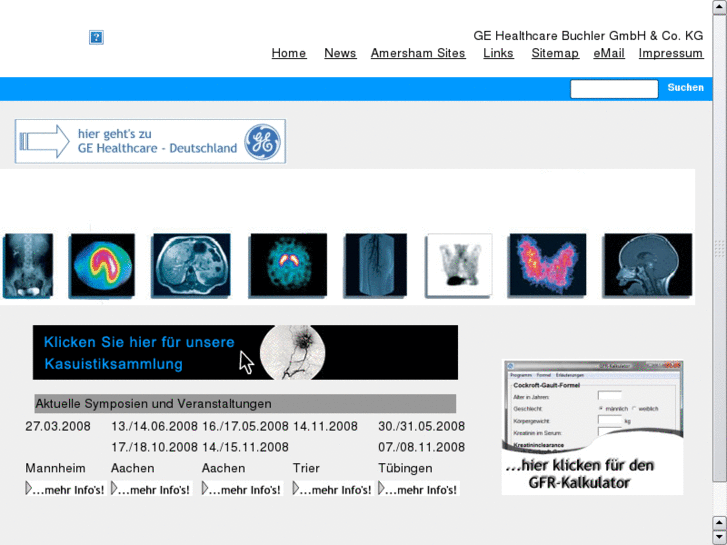The width and height of the screenshot is (727, 545).
Task: Click the round GE logo
Action: [262, 141]
